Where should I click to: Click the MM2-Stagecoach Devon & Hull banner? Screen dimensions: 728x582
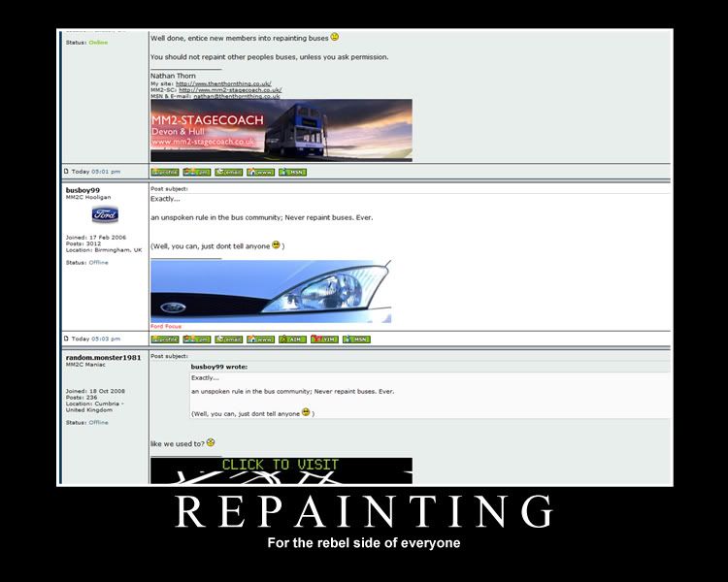tap(281, 130)
